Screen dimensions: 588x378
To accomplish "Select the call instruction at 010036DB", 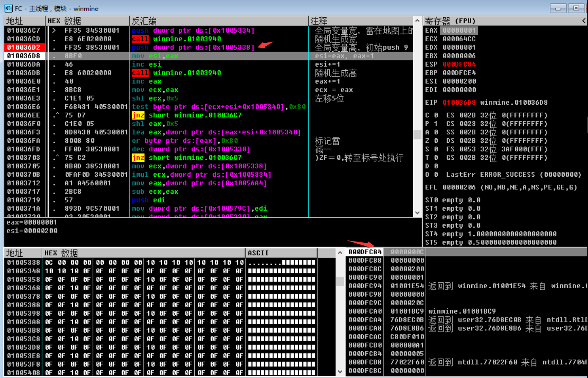I will (176, 73).
